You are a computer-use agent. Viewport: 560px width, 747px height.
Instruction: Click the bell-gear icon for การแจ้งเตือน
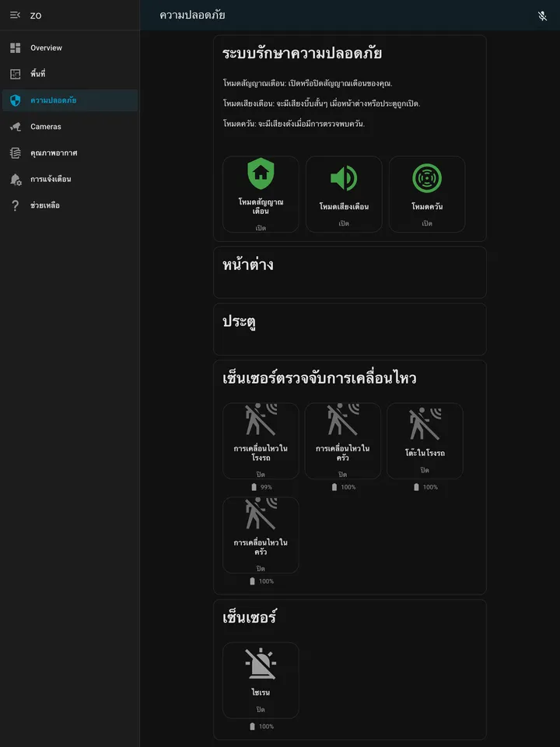click(x=16, y=179)
